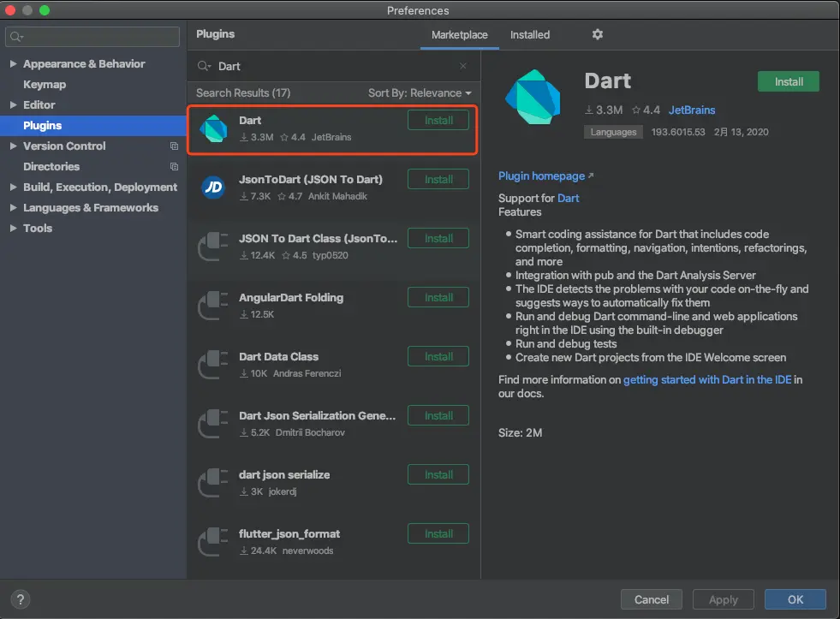Install the flutter_json_format plugin
This screenshot has width=840, height=619.
[438, 534]
